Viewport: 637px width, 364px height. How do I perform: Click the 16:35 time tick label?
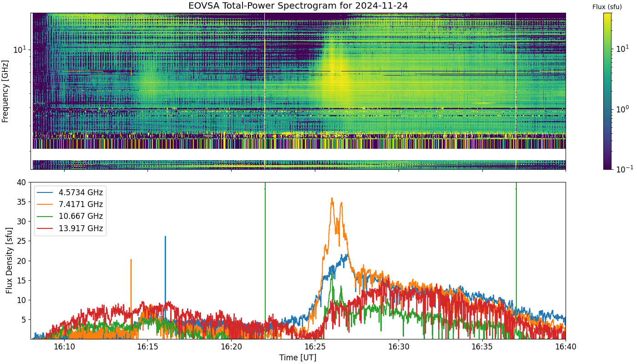[x=482, y=347]
